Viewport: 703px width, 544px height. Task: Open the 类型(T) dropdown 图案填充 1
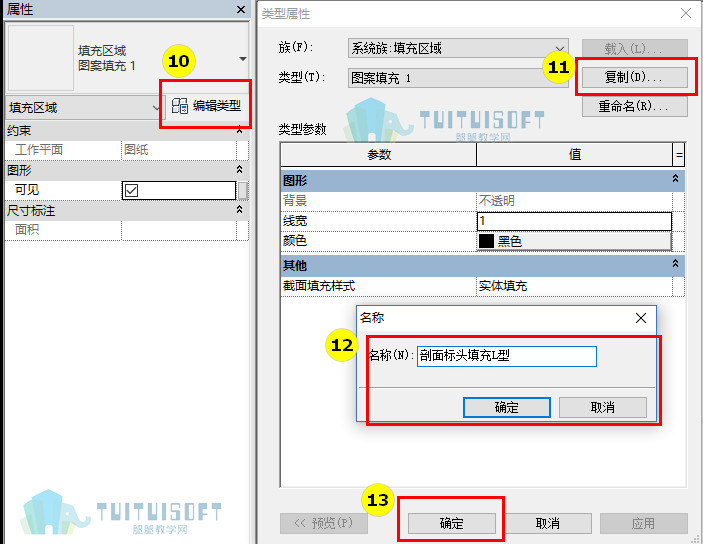tap(458, 78)
